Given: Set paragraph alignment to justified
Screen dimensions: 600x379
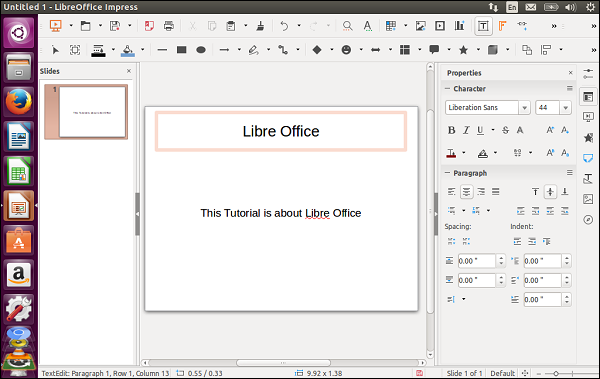Looking at the screenshot, I should coord(496,191).
